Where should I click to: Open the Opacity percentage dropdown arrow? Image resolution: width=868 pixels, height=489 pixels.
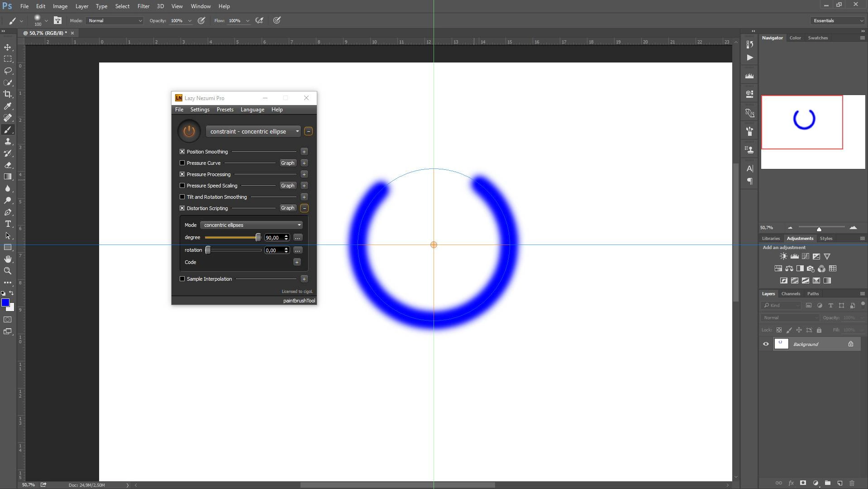point(190,21)
